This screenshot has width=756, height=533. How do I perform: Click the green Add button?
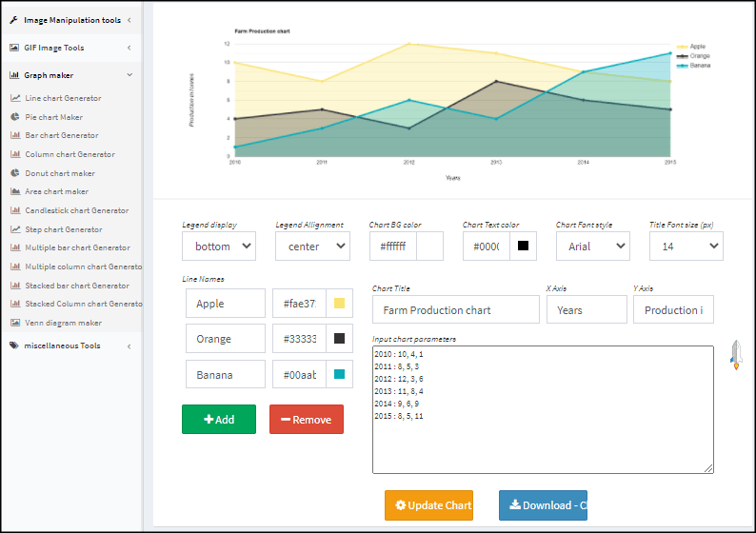tap(219, 420)
